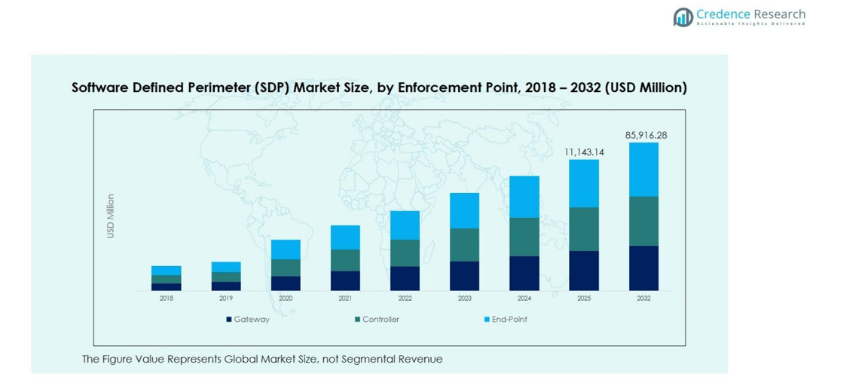Click the 2020 x-axis year label
This screenshot has width=868, height=389.
(x=286, y=299)
